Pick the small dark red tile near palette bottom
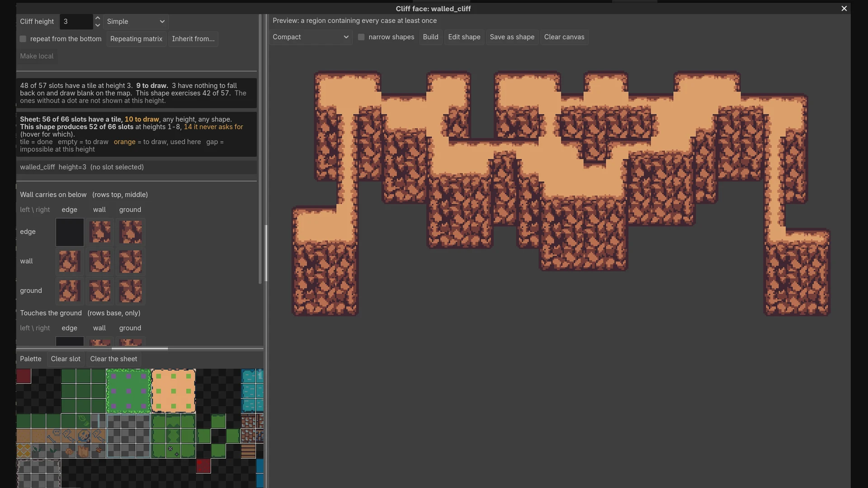The width and height of the screenshot is (868, 488). pos(203,466)
